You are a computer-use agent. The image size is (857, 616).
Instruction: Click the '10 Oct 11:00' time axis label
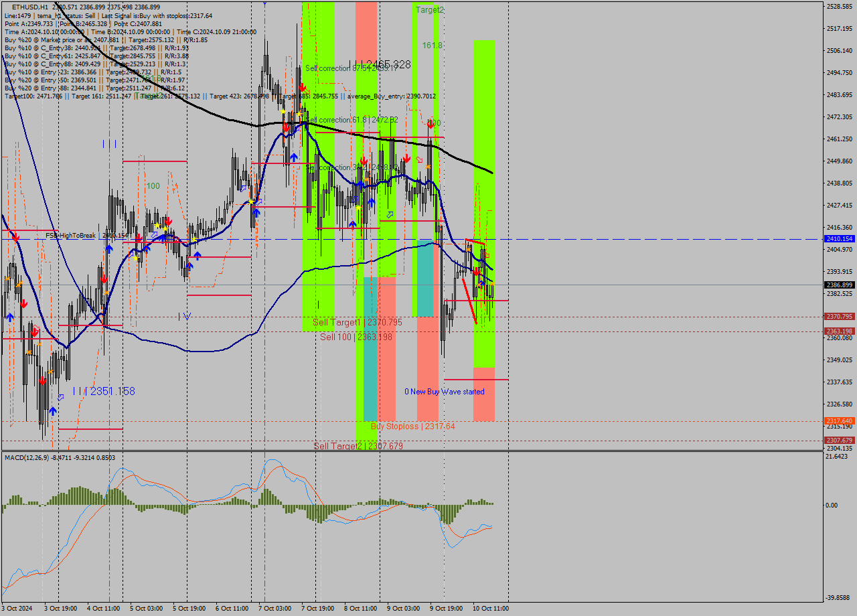coord(491,609)
